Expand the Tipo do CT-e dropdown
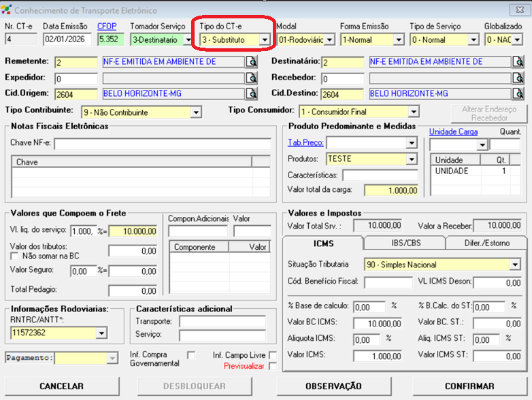The width and height of the screenshot is (532, 400). pos(265,40)
